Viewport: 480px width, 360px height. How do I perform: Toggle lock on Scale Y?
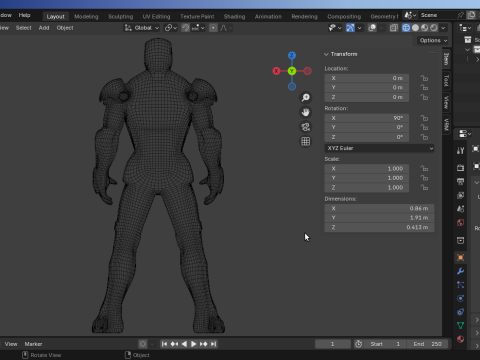(x=424, y=178)
